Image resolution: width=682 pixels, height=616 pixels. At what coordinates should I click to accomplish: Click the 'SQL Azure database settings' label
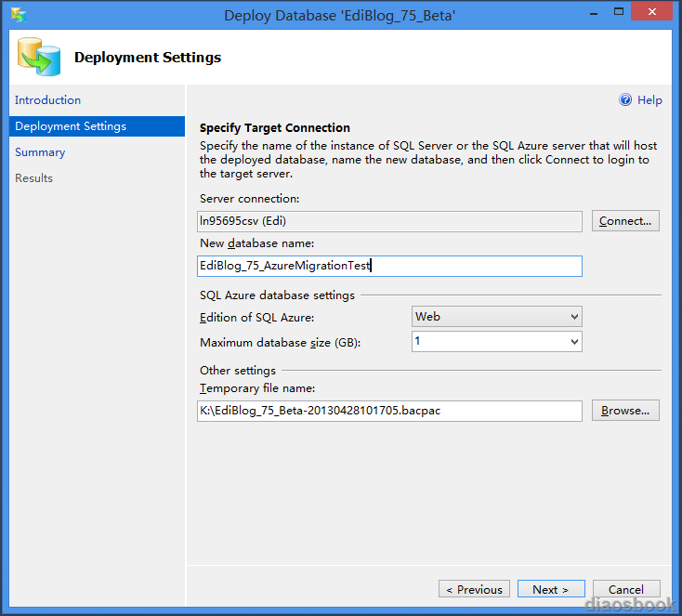pos(277,295)
